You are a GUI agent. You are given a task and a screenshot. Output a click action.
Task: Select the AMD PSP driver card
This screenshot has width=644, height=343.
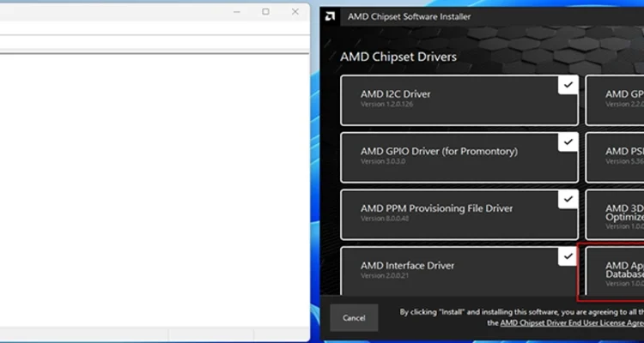coord(615,158)
